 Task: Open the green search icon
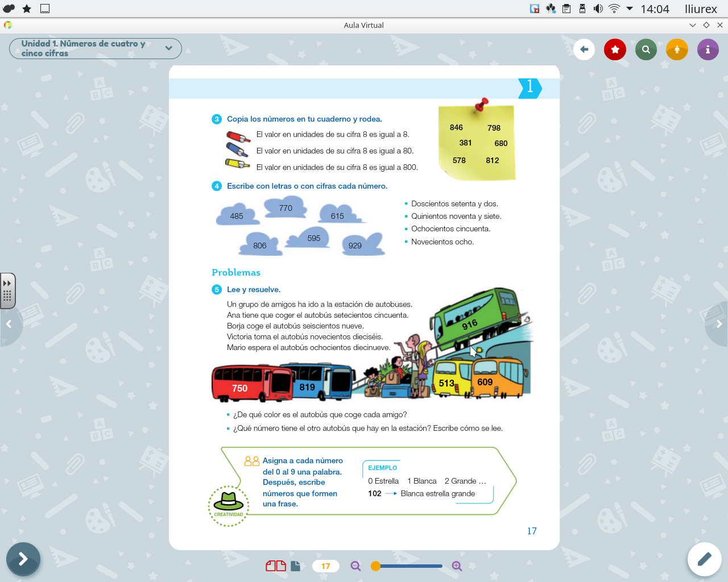click(646, 49)
